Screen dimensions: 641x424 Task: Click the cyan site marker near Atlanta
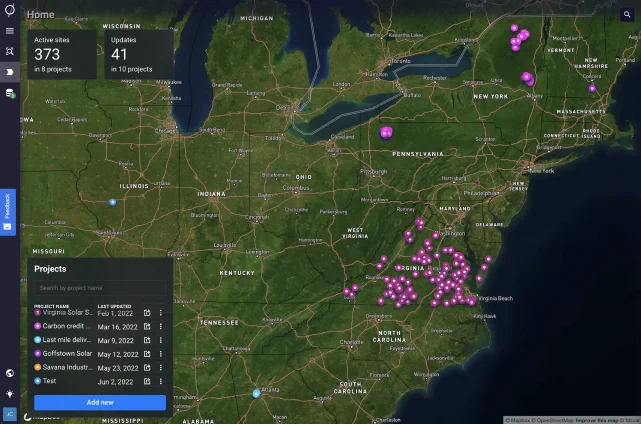256,394
